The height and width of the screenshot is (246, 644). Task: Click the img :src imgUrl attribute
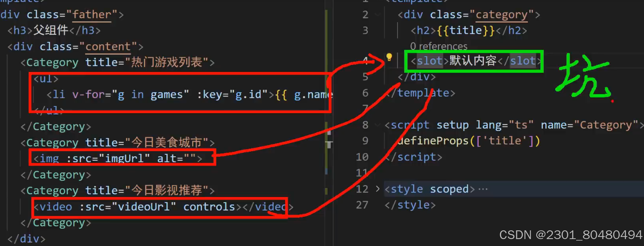pos(108,158)
